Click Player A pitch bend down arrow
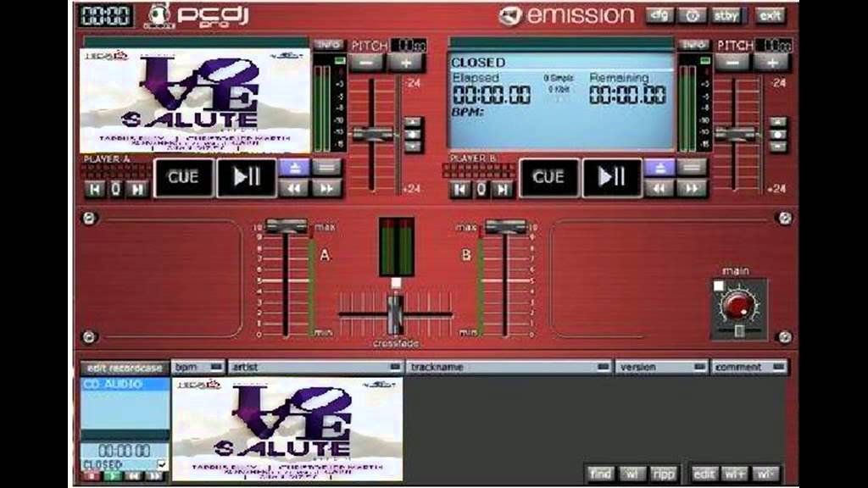 (x=413, y=147)
